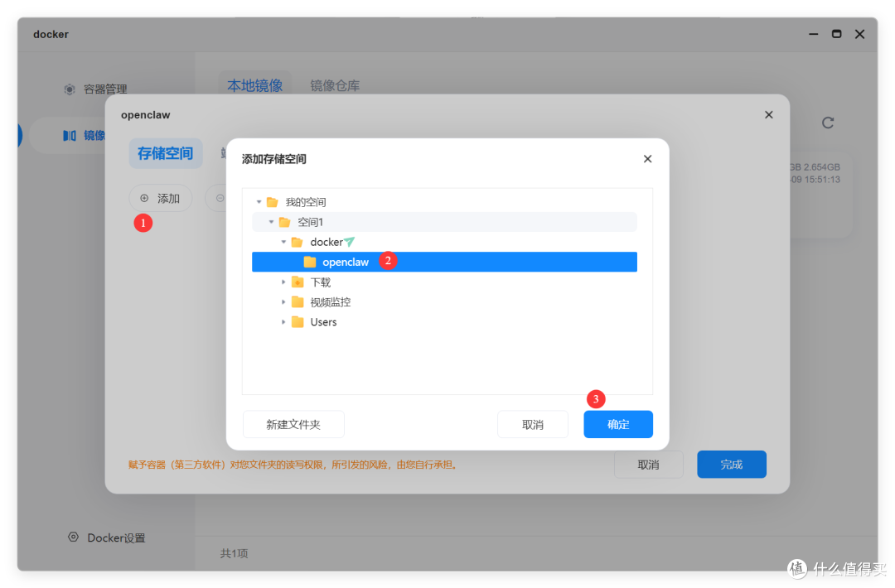Maximize the docker window

point(836,34)
